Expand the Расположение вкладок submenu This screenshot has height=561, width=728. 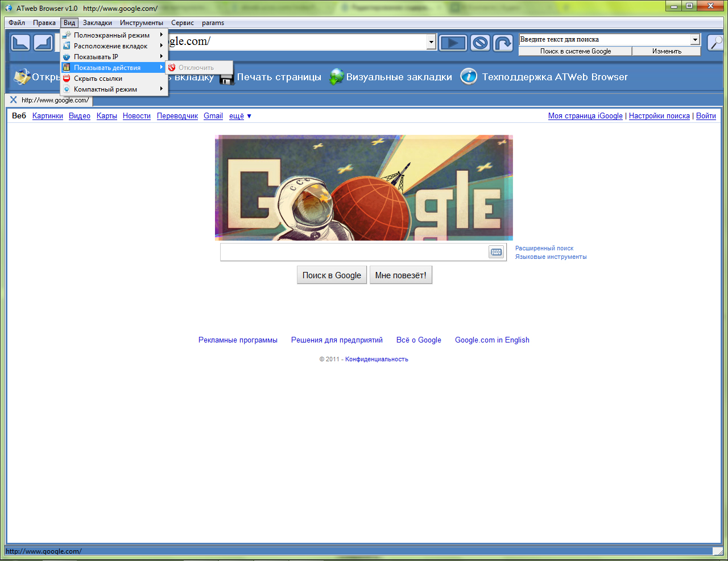pyautogui.click(x=114, y=46)
